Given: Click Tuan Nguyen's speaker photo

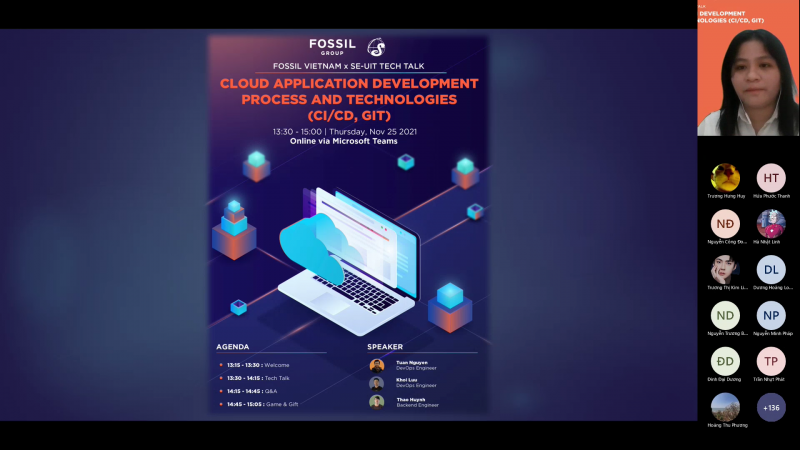Looking at the screenshot, I should (377, 366).
